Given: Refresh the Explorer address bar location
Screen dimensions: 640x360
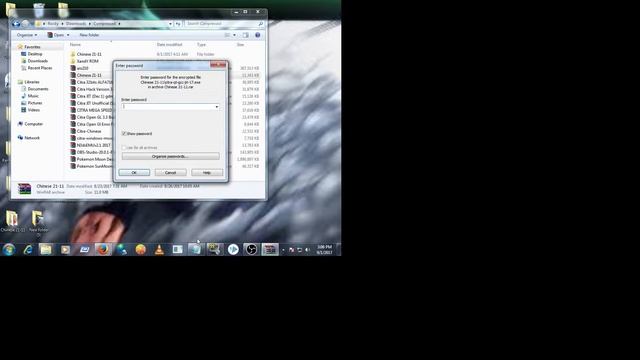Looking at the screenshot, I should coord(178,24).
